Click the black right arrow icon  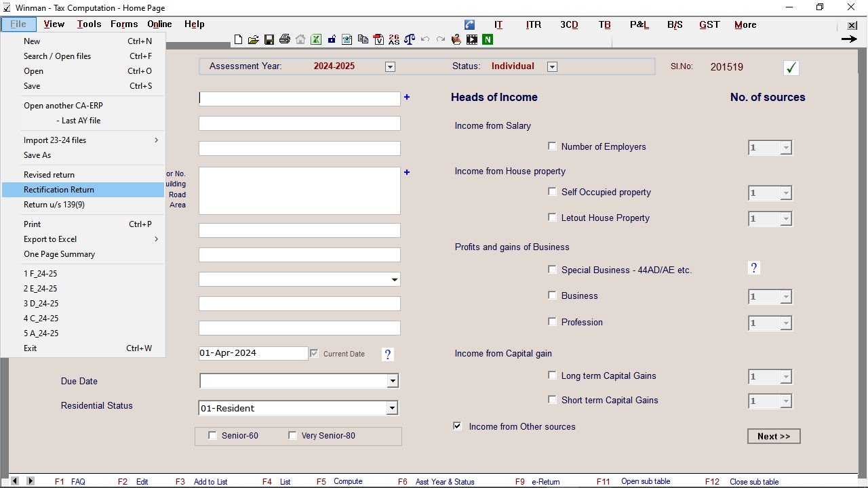coord(849,39)
